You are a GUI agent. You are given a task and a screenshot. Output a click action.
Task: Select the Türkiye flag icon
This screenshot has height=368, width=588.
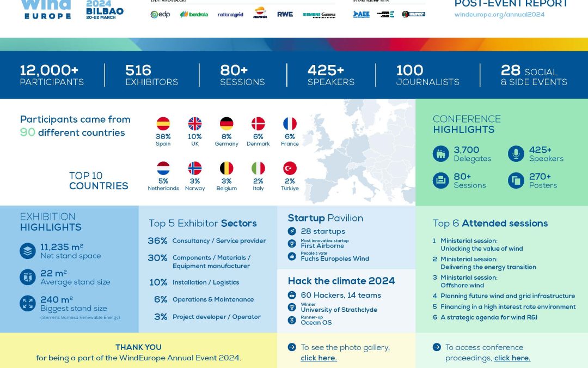click(290, 168)
